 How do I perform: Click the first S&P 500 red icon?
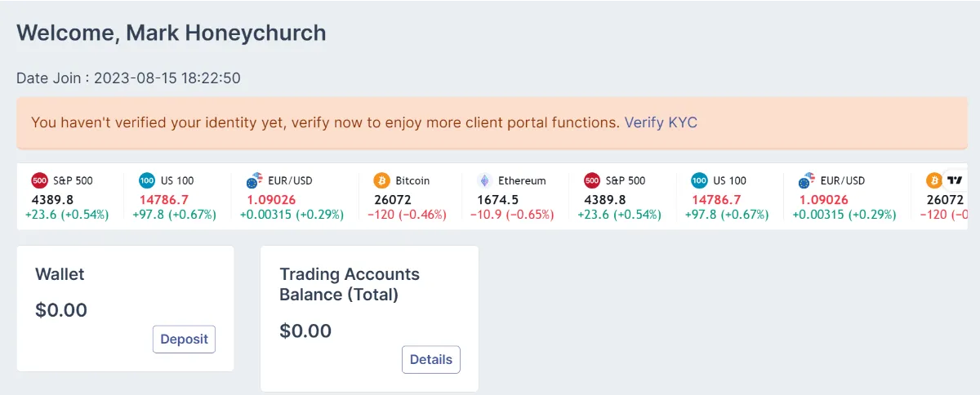tap(40, 180)
